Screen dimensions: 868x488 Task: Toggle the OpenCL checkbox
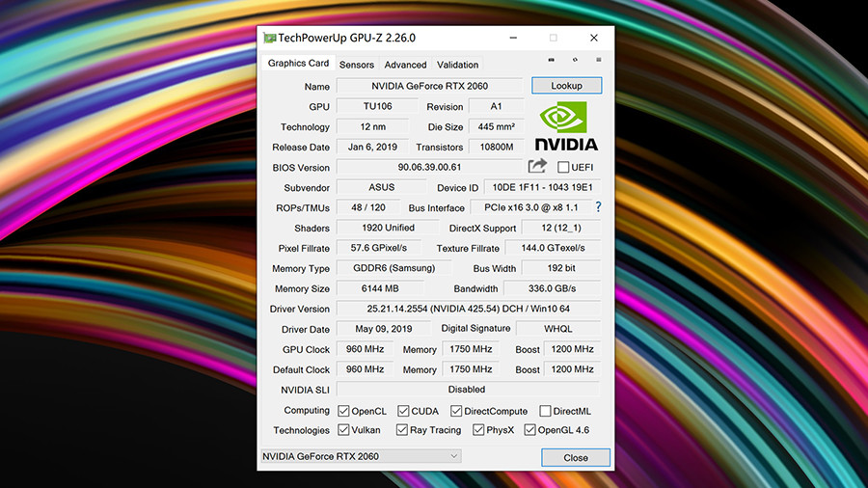coord(343,411)
